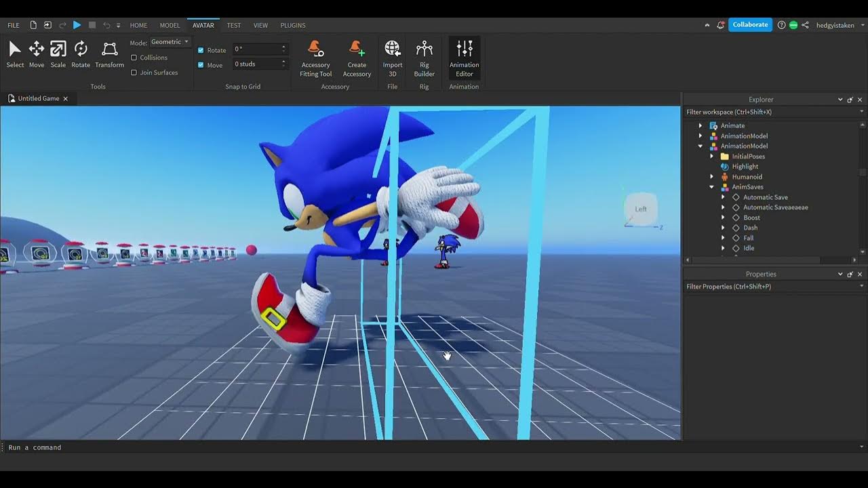
Task: Click the Highlight object icon
Action: (724, 167)
